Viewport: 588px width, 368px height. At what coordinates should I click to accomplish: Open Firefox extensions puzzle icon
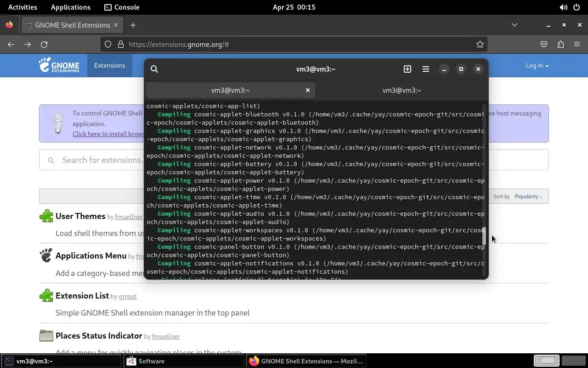point(560,44)
